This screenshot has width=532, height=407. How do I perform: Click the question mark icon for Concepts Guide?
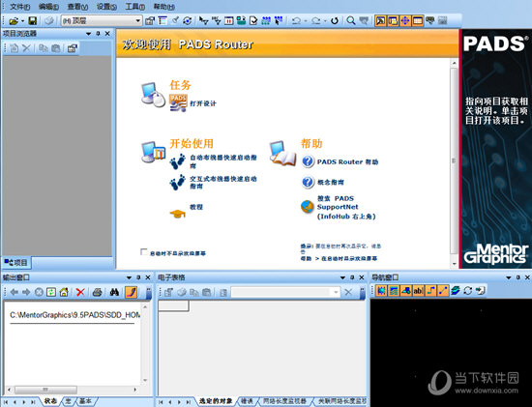point(308,182)
